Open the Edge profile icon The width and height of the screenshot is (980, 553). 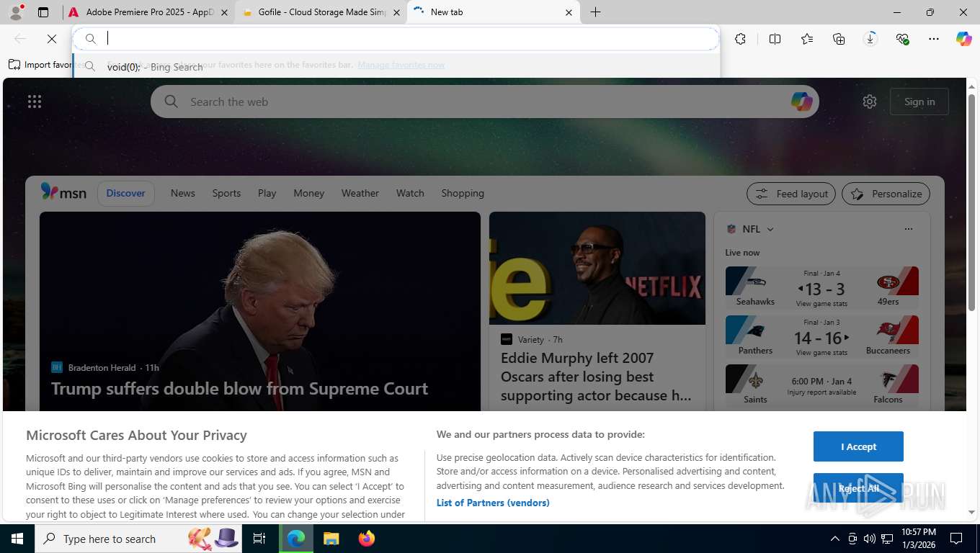15,12
